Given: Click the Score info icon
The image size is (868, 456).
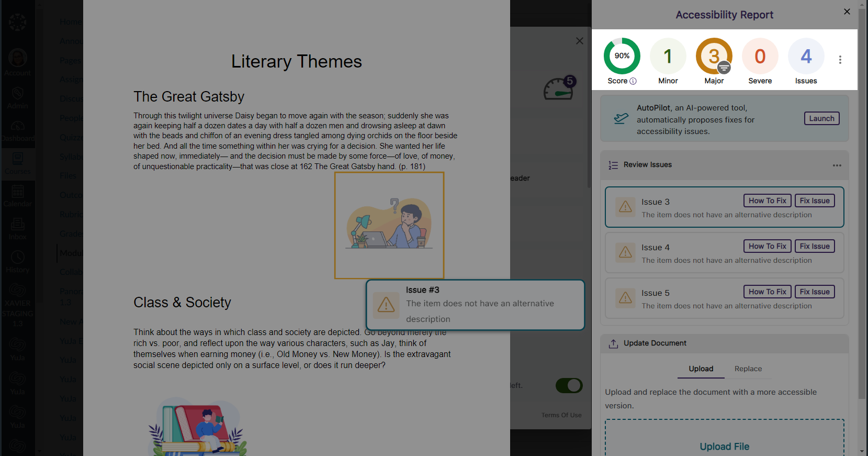Looking at the screenshot, I should (633, 81).
